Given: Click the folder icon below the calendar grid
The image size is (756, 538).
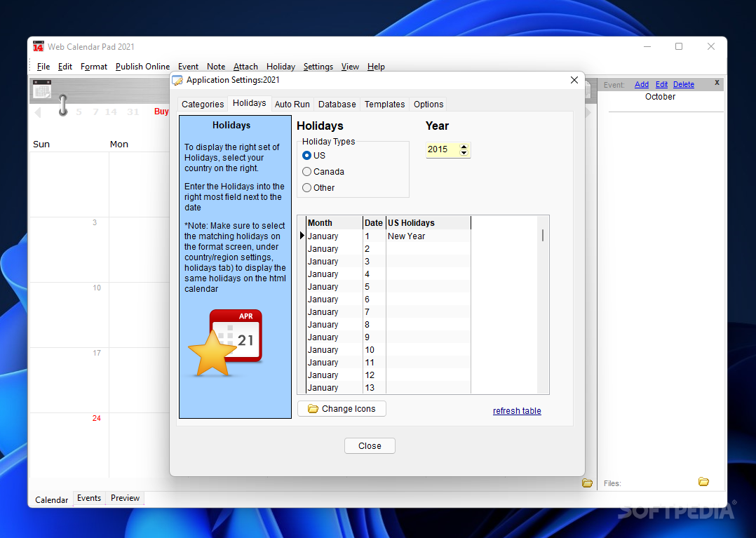Looking at the screenshot, I should pyautogui.click(x=587, y=483).
